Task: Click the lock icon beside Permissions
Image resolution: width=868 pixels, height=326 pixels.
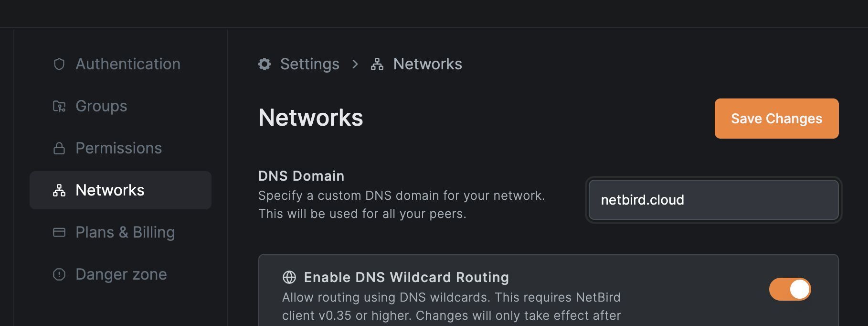Action: pyautogui.click(x=59, y=148)
